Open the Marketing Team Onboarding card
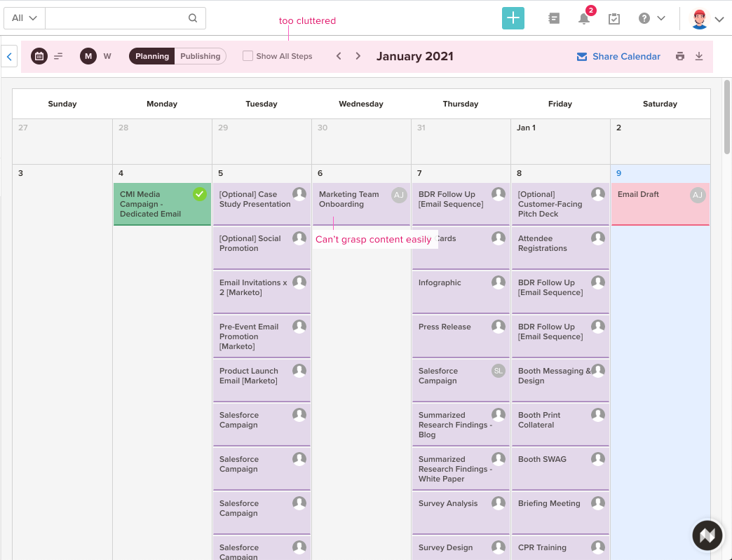732x560 pixels. (x=361, y=204)
